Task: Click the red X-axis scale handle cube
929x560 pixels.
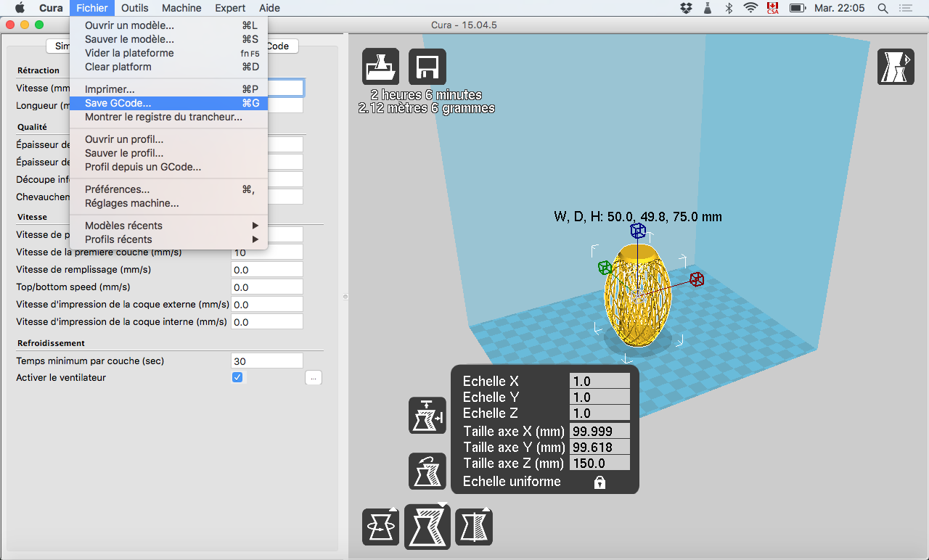Action: [697, 279]
